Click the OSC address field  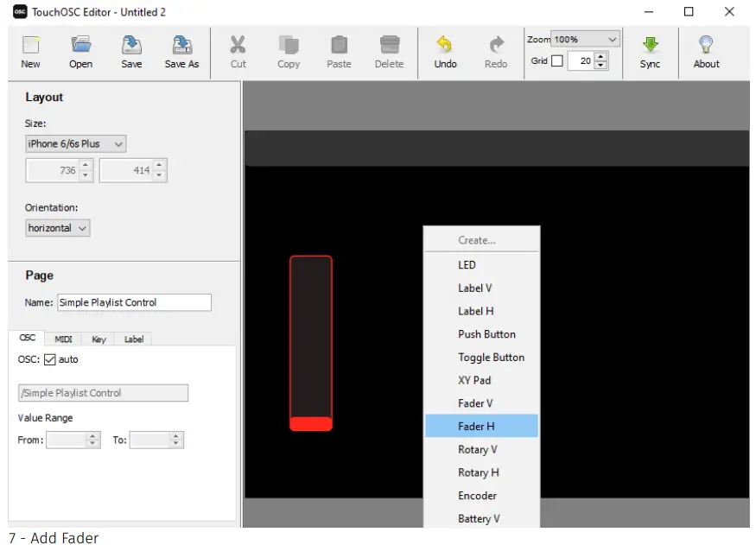pyautogui.click(x=103, y=393)
